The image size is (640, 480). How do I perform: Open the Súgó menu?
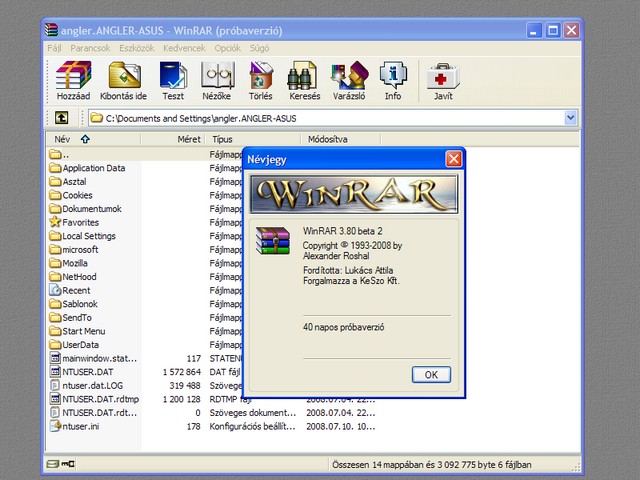[260, 48]
